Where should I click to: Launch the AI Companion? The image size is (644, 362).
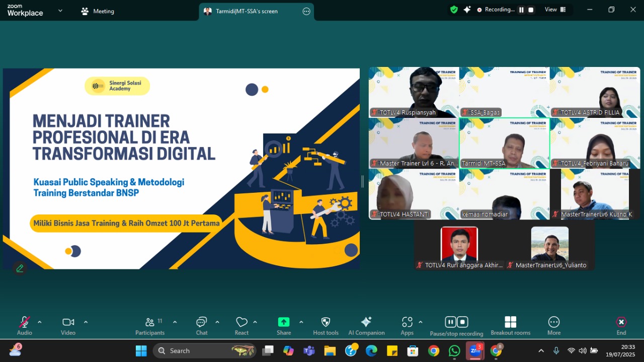[366, 322]
